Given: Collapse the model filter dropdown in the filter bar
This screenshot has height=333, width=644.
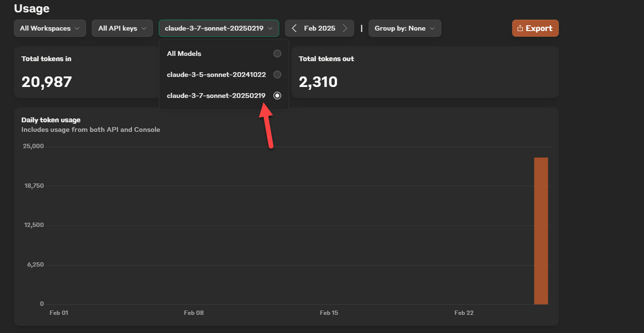Looking at the screenshot, I should (x=219, y=28).
